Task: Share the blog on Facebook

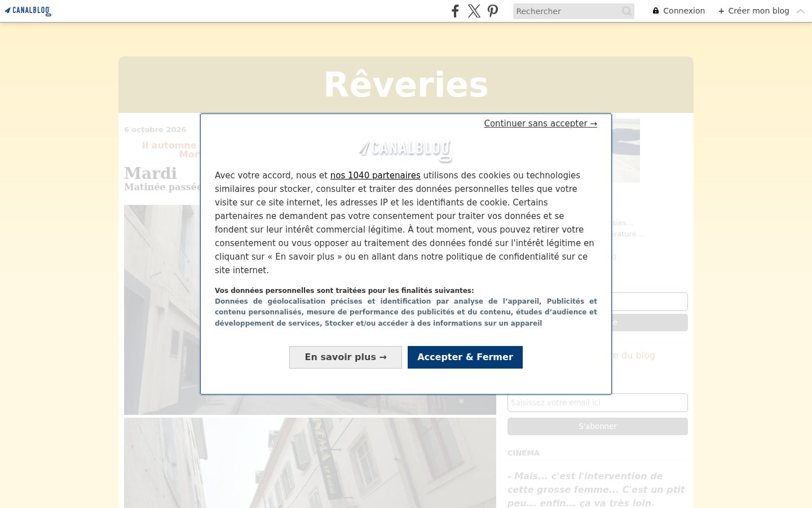Action: tap(455, 11)
